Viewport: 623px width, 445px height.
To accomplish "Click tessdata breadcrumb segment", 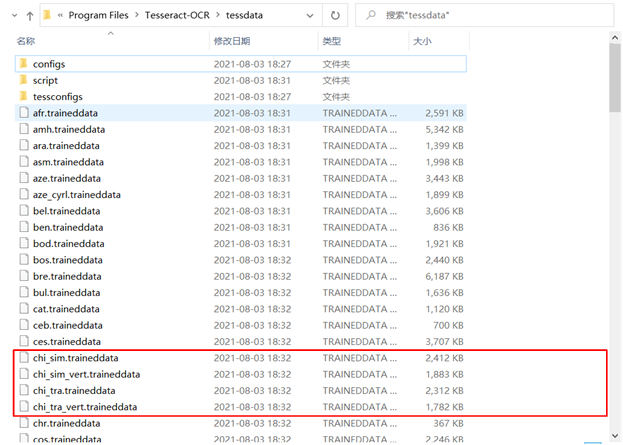I will point(244,15).
